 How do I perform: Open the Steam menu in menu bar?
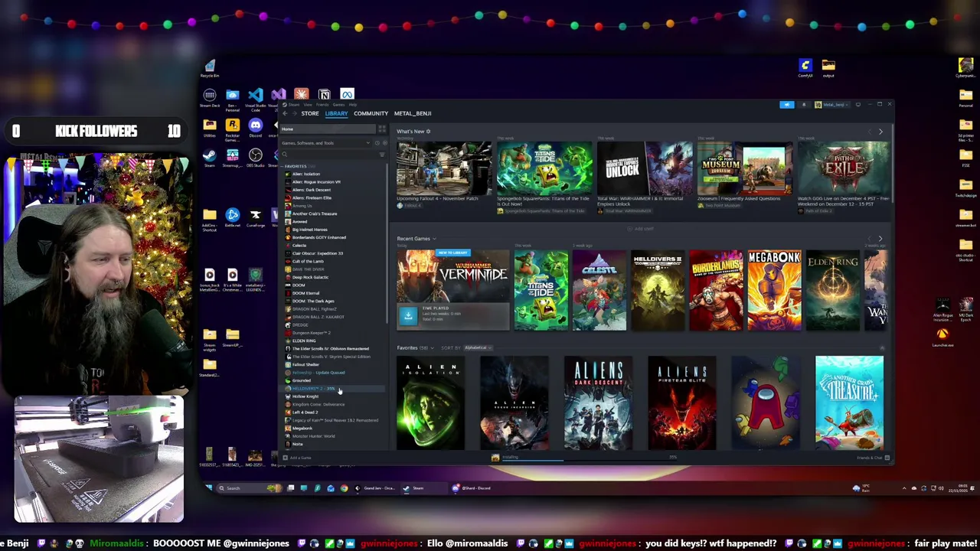click(293, 104)
